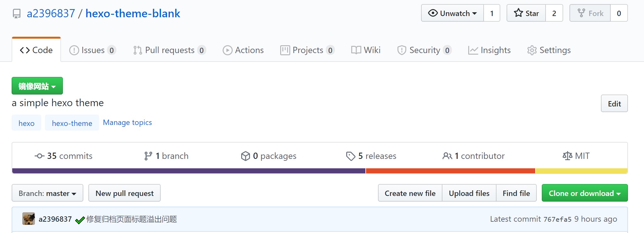Star the hexo-theme-blank repository
644x233 pixels.
coord(526,13)
